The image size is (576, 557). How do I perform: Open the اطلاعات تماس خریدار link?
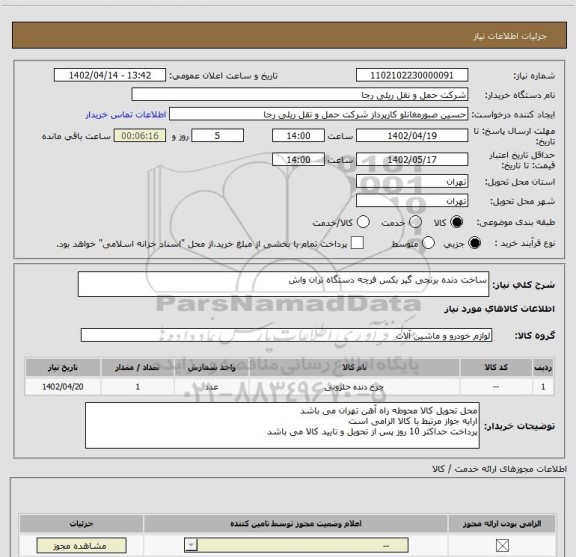click(x=126, y=115)
